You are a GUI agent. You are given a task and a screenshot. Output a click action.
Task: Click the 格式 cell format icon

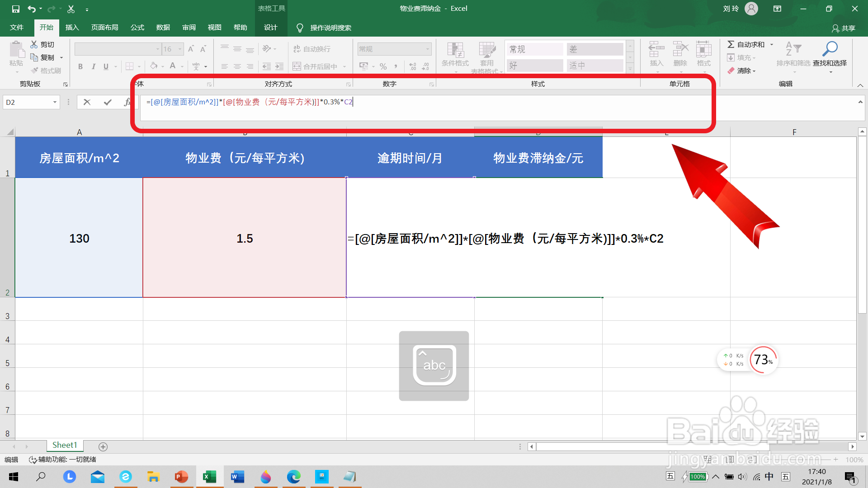pyautogui.click(x=704, y=49)
